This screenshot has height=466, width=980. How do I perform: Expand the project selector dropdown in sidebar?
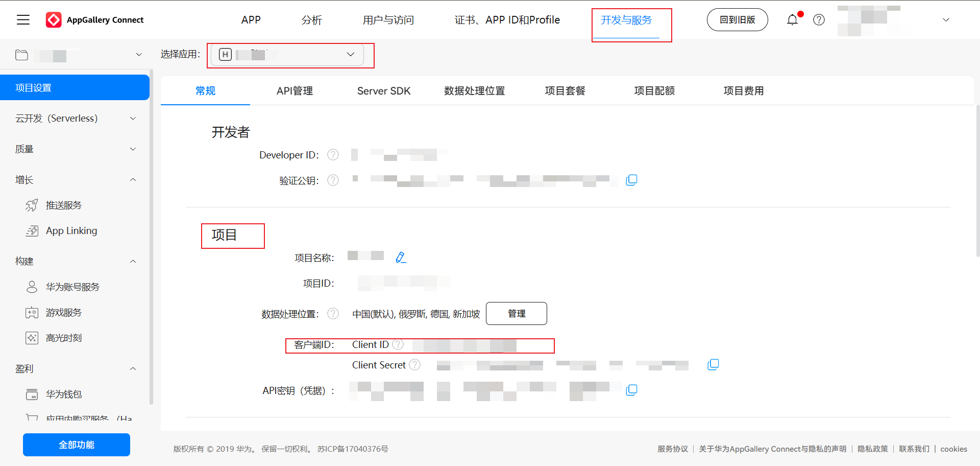point(139,55)
